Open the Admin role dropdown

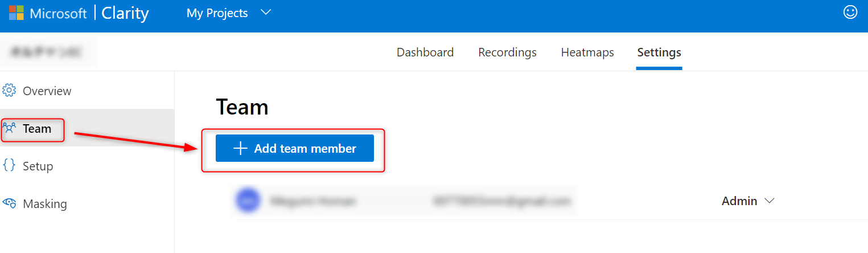748,201
